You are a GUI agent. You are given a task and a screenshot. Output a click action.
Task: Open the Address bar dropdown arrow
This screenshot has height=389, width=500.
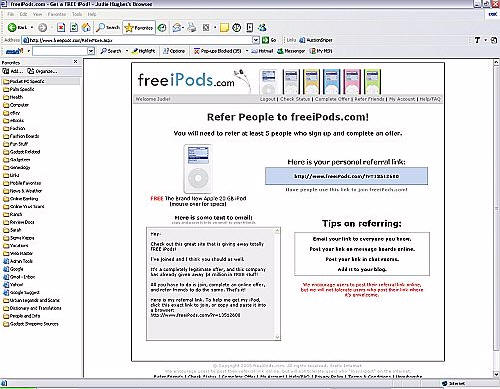click(x=256, y=40)
